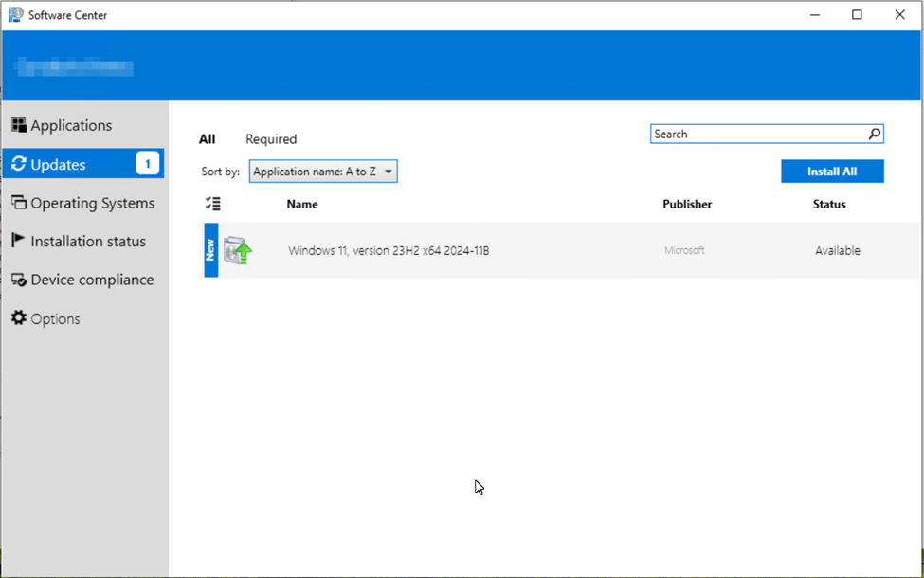Select the All filter tab

pyautogui.click(x=207, y=139)
